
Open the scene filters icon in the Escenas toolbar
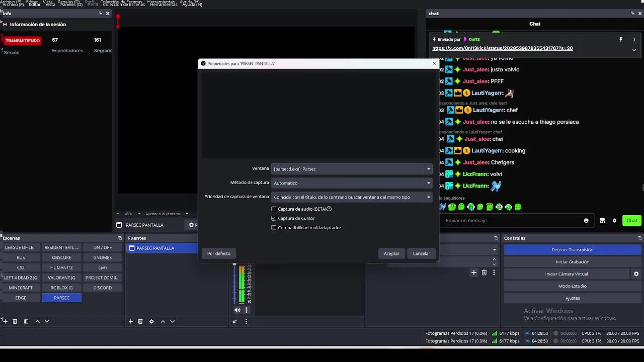point(26,321)
